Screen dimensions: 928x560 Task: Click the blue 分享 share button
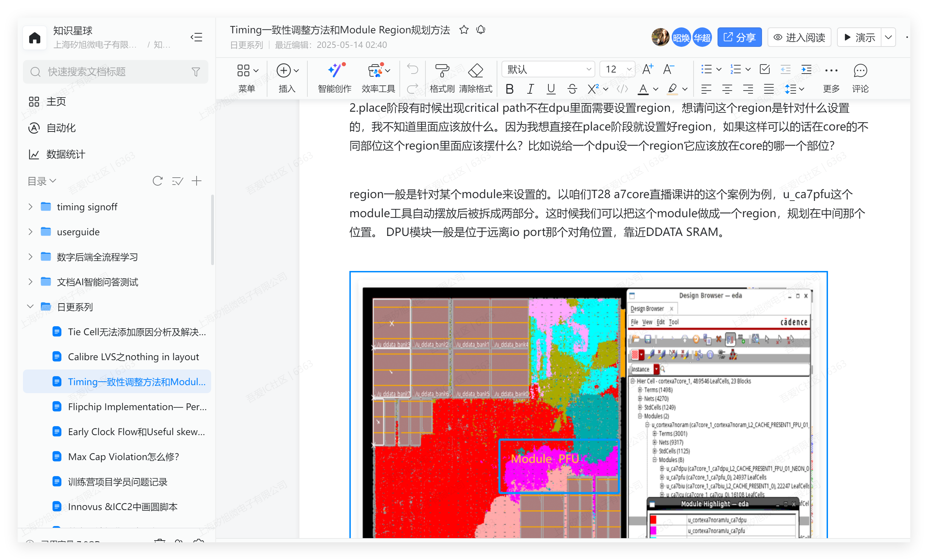[x=739, y=37]
